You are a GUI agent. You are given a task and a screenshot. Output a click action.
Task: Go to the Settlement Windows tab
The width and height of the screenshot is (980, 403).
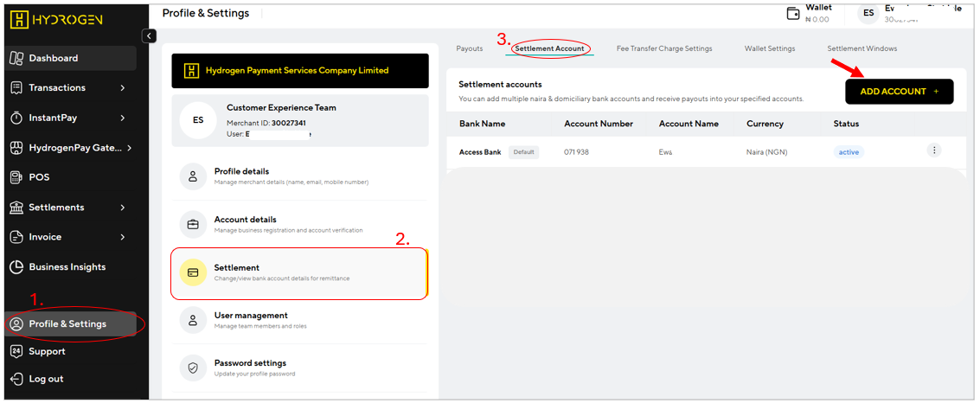862,48
